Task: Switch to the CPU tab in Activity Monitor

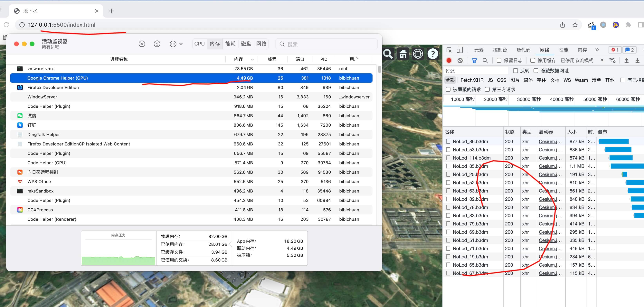Action: (199, 44)
